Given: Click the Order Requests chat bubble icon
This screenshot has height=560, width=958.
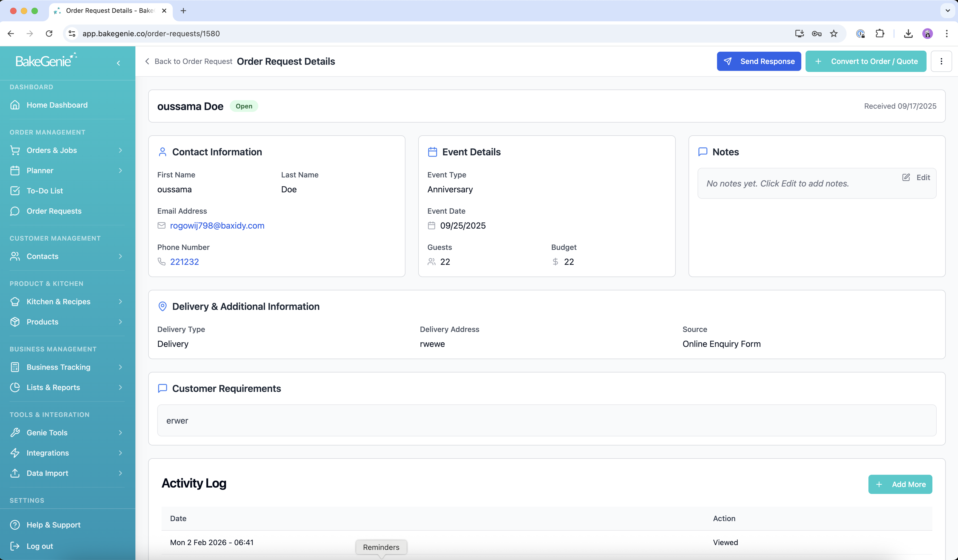Looking at the screenshot, I should 15,211.
